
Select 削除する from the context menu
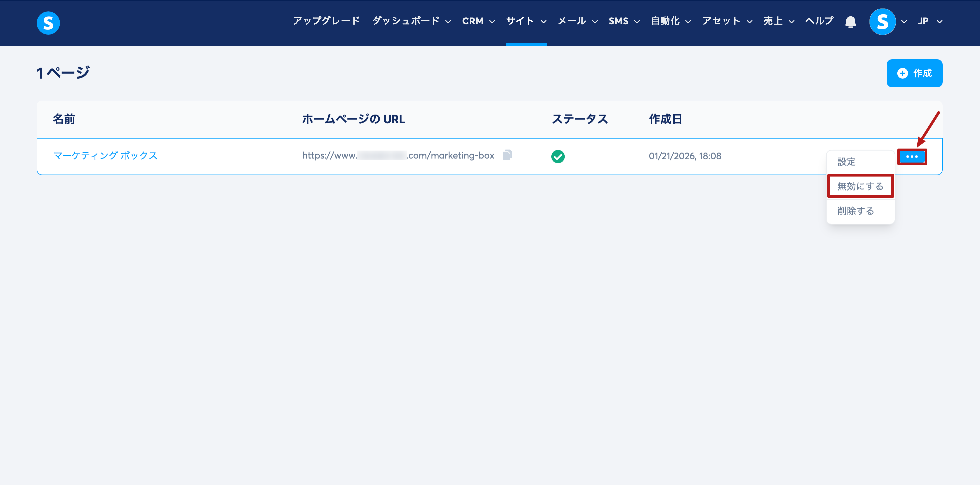[856, 211]
